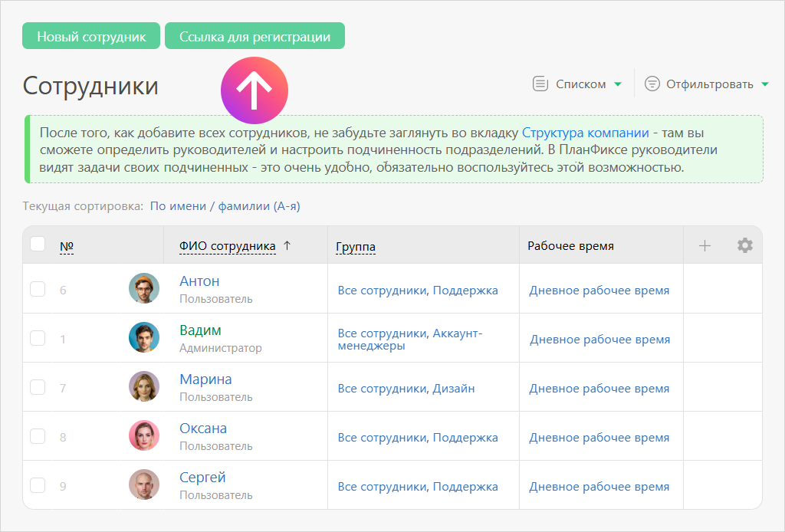
Task: Click the Ссылка для регистрации button
Action: (255, 36)
